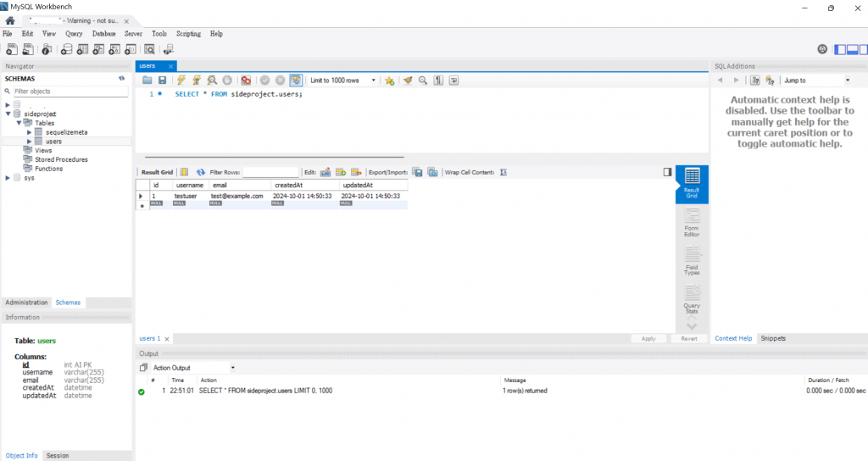Image resolution: width=868 pixels, height=461 pixels.
Task: Stop the running query
Action: pyautogui.click(x=227, y=81)
